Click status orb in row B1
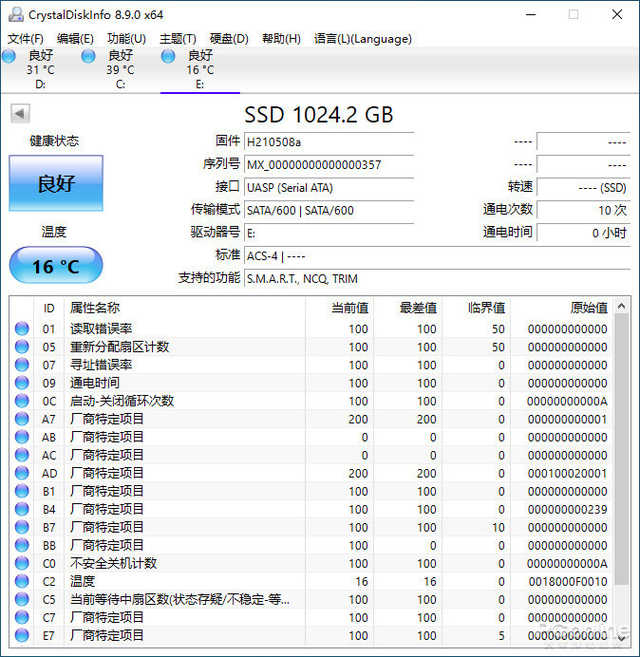The width and height of the screenshot is (640, 657). [22, 491]
